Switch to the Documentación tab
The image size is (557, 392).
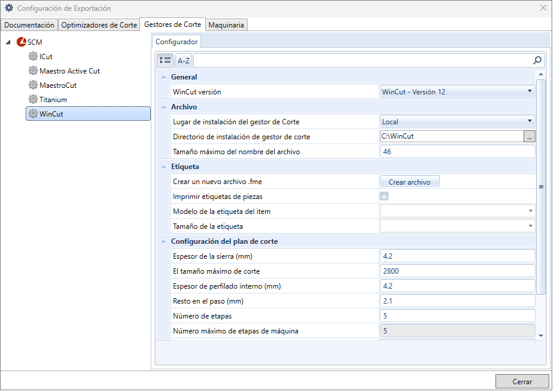[29, 25]
